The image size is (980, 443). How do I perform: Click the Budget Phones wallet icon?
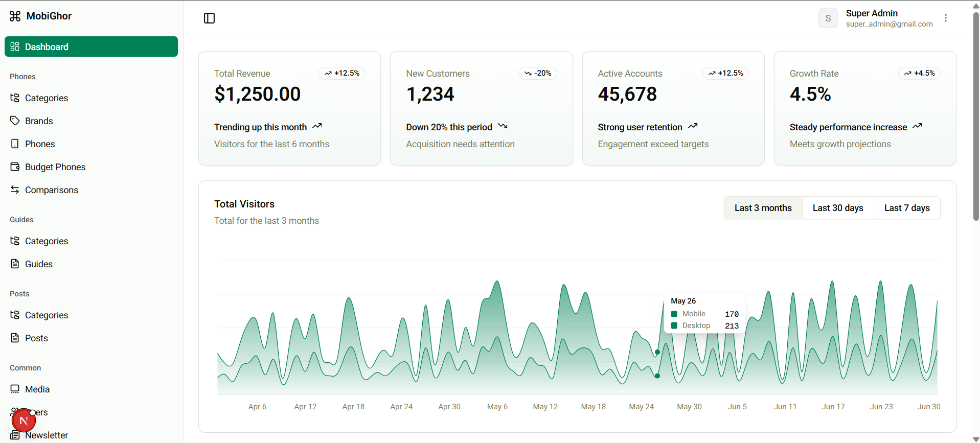coord(15,167)
